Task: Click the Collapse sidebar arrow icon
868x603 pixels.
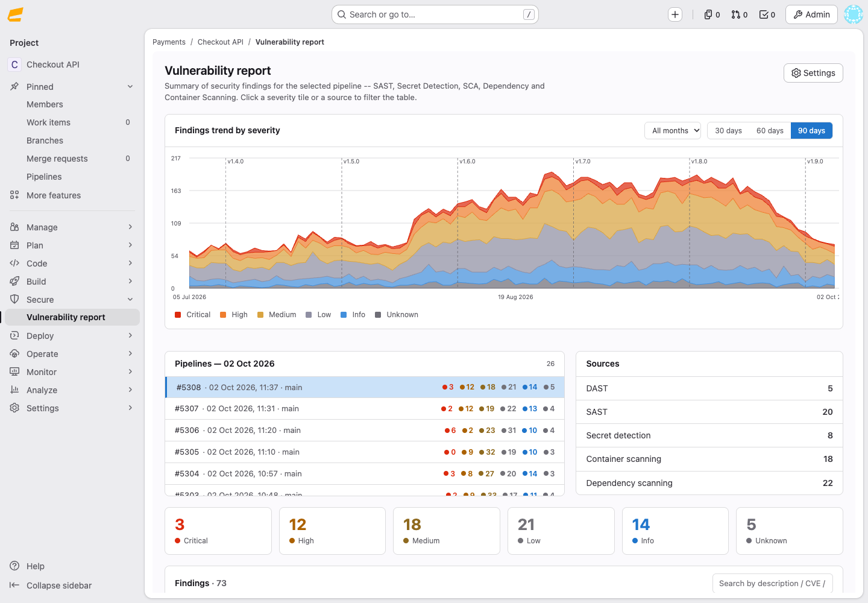Action: [14, 586]
